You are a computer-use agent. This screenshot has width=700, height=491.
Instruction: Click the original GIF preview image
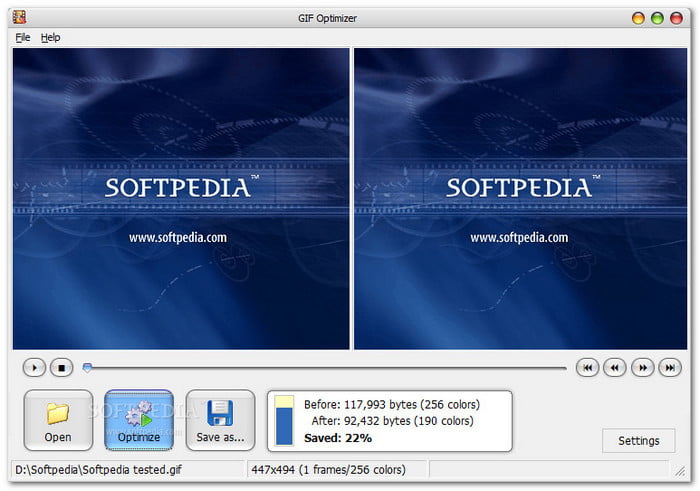[181, 199]
